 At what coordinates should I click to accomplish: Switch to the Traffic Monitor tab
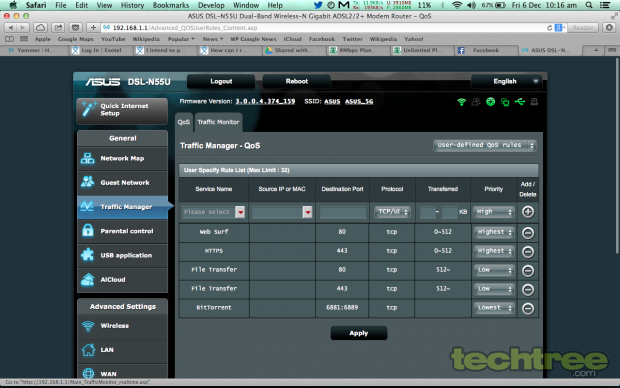[218, 122]
